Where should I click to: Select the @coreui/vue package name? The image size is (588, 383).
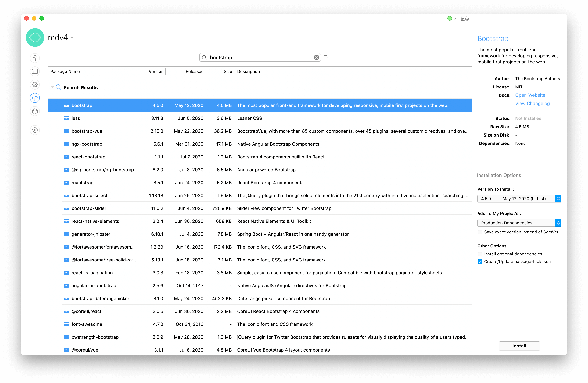[x=85, y=350]
